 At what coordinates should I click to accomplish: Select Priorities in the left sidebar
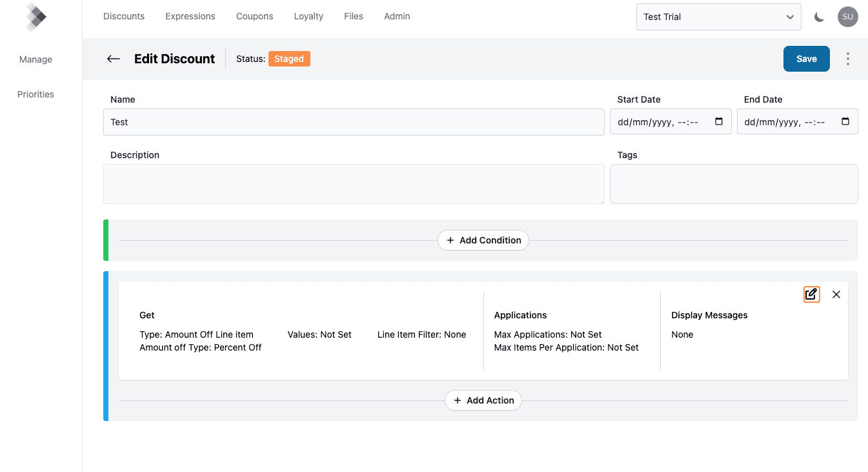[x=35, y=94]
